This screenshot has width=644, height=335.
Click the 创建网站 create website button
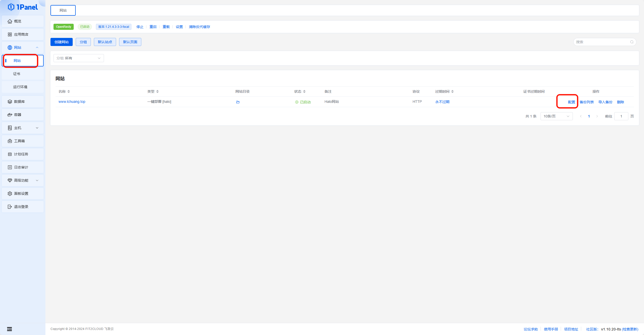click(61, 42)
